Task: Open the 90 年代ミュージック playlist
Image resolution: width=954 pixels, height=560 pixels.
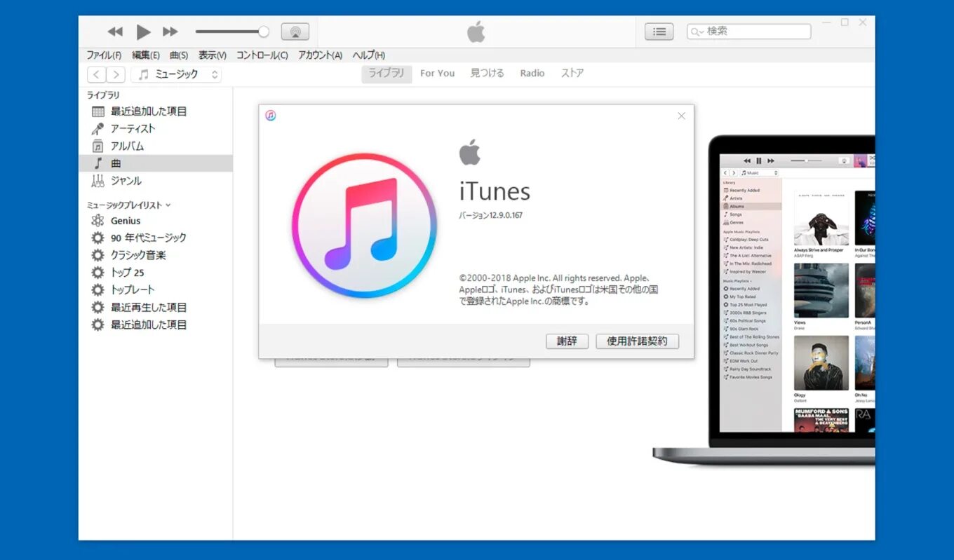Action: click(x=156, y=238)
